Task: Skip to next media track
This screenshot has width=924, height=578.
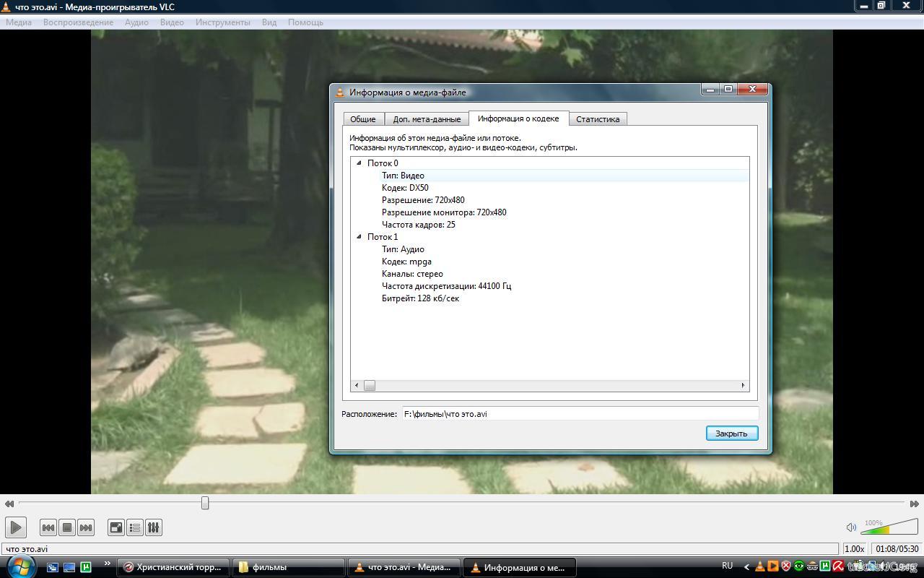Action: [x=86, y=527]
